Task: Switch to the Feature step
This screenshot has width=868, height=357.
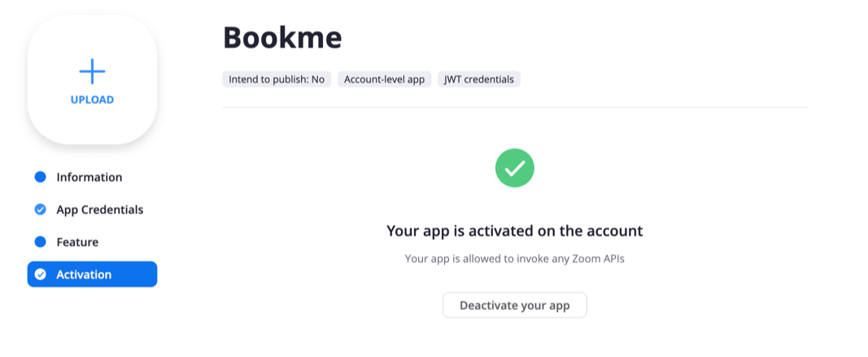Action: (x=77, y=242)
